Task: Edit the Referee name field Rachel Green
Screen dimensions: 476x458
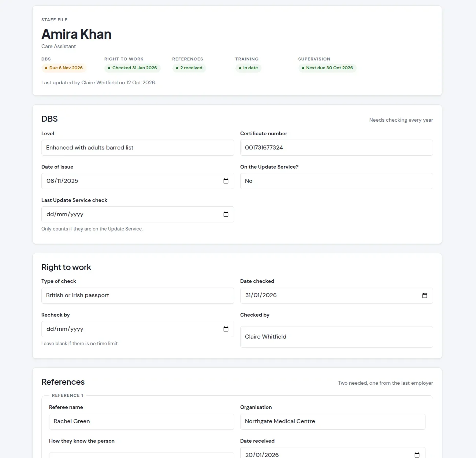Action: (141, 422)
